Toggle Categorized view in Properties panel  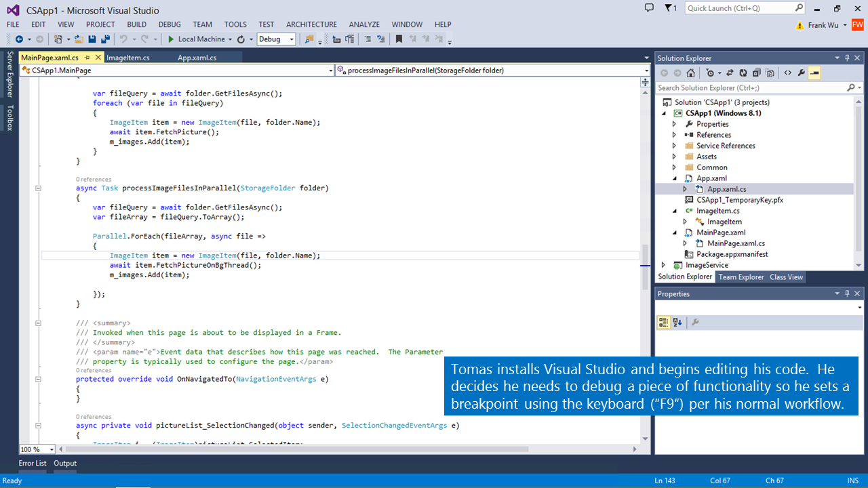click(664, 323)
